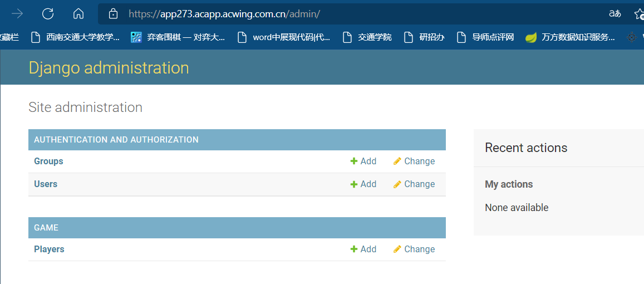This screenshot has height=284, width=644.
Task: Click Django administration site title
Action: (109, 68)
